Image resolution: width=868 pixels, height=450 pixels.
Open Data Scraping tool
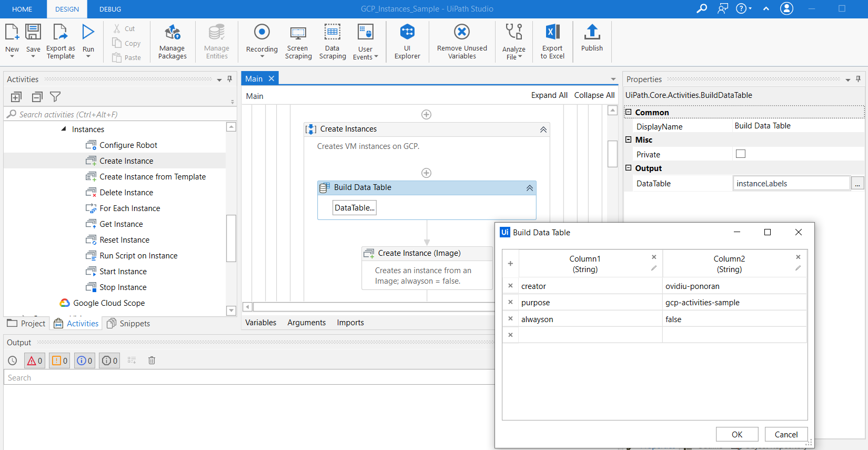332,41
